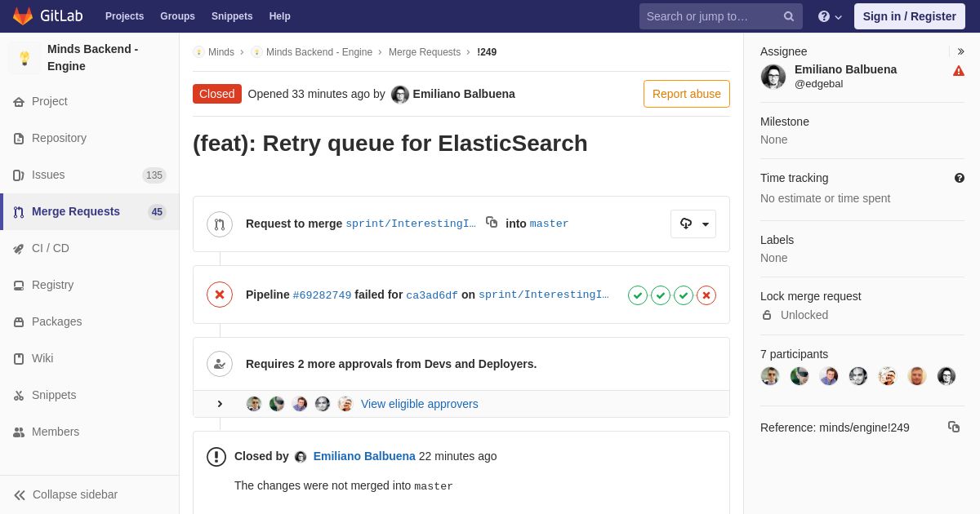980x514 pixels.
Task: Open Registry in sidebar
Action: (x=52, y=285)
